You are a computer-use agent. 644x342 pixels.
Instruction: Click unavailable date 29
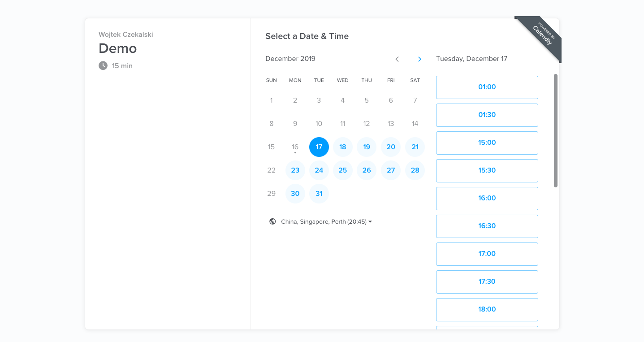click(x=271, y=194)
